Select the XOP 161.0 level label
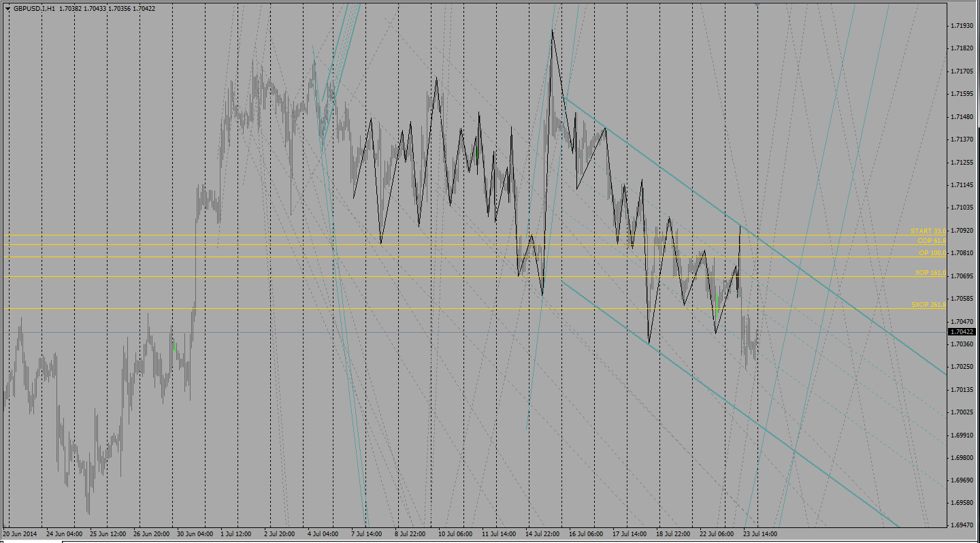 [x=930, y=273]
